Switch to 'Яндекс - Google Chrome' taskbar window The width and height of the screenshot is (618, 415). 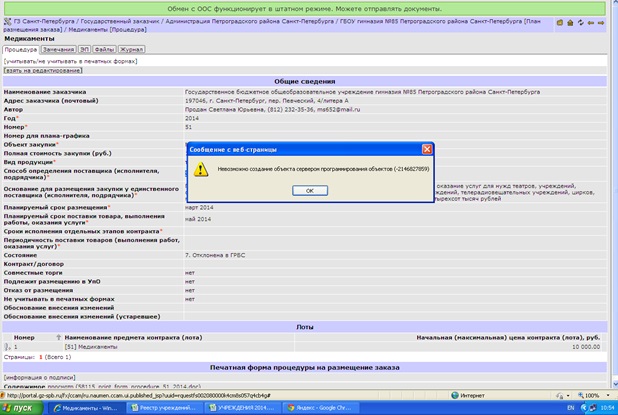pyautogui.click(x=320, y=408)
